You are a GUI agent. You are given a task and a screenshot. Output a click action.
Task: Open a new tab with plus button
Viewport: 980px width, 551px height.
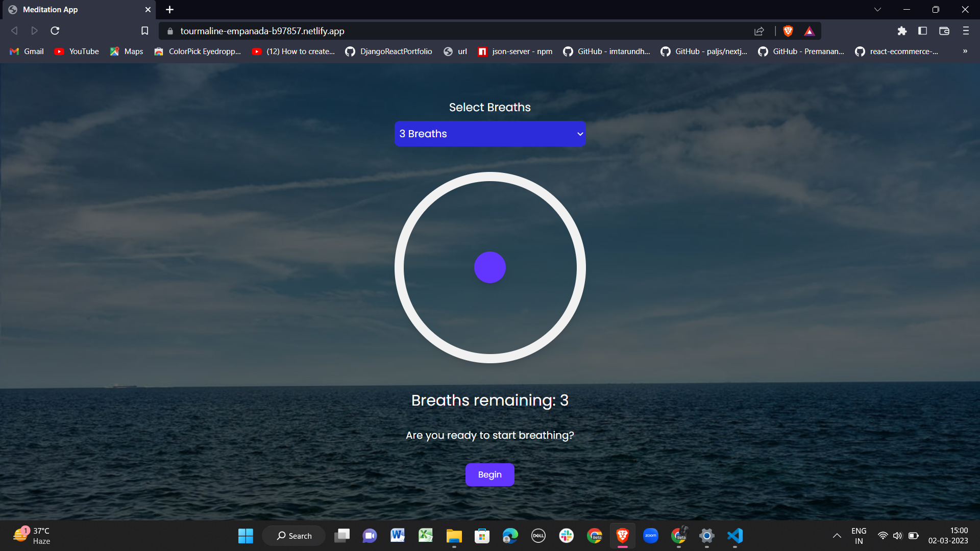[169, 10]
